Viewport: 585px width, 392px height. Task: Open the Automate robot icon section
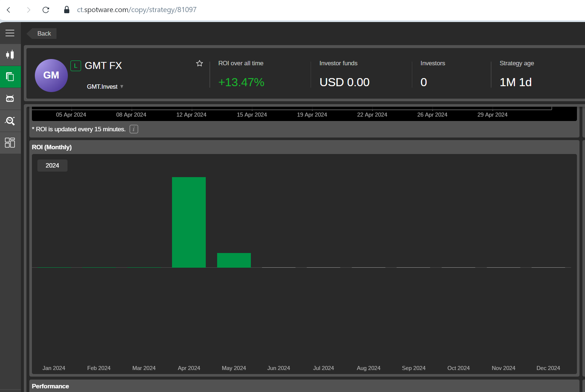tap(10, 99)
